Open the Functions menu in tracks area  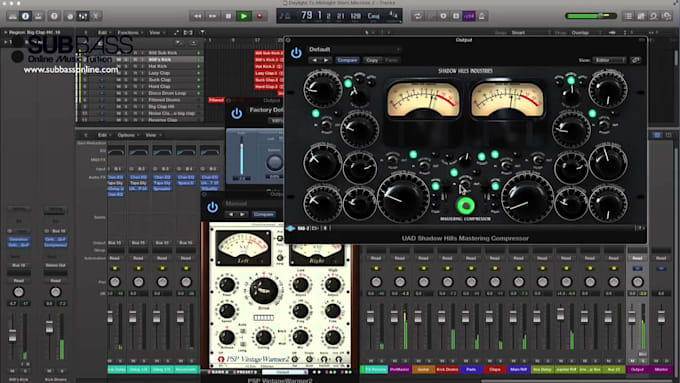pyautogui.click(x=129, y=33)
